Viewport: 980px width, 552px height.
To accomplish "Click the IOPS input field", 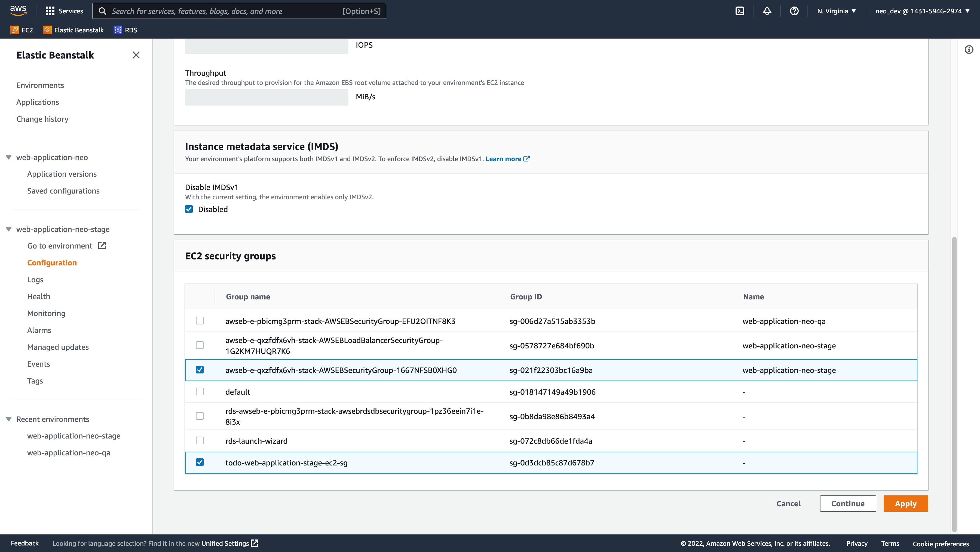I will (266, 46).
